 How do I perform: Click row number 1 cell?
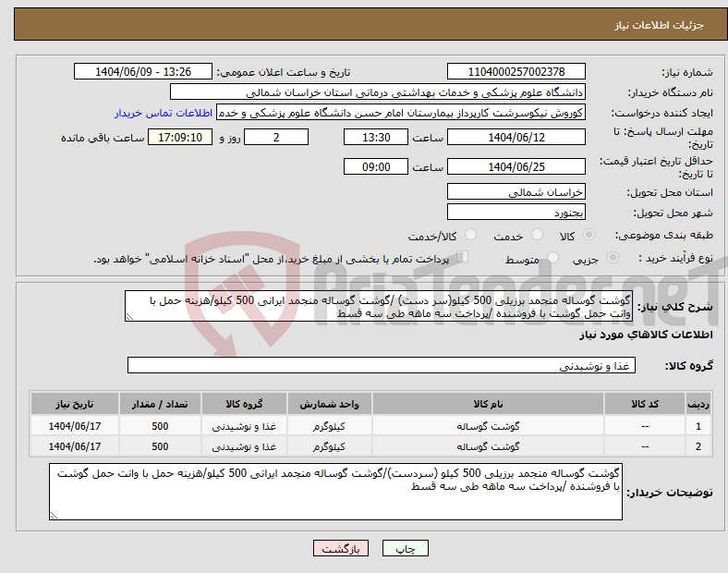[698, 426]
